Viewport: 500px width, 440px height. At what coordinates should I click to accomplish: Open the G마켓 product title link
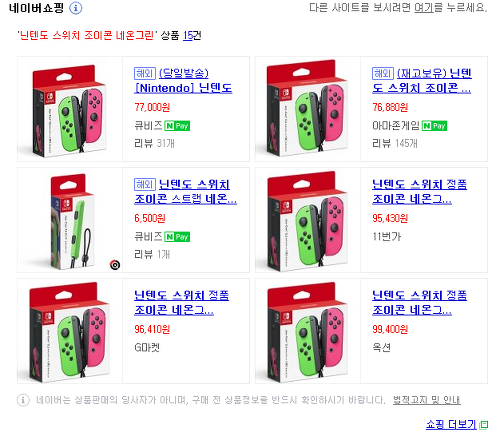181,303
